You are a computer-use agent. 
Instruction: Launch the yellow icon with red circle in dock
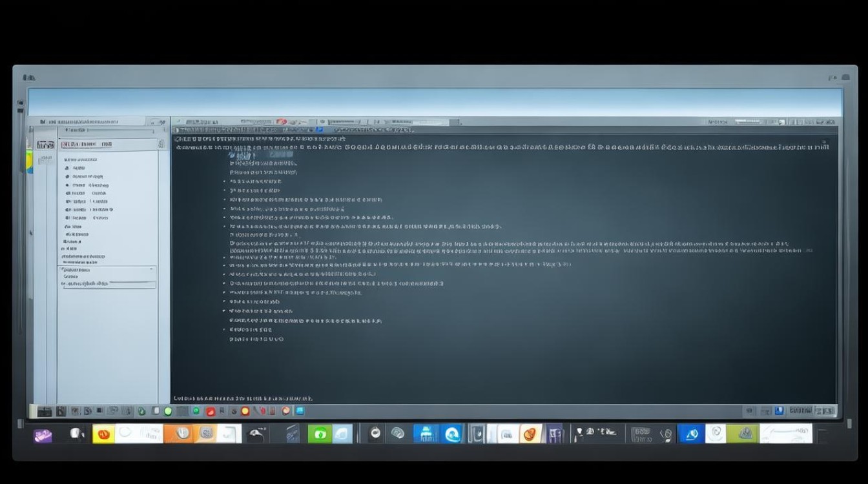point(103,434)
